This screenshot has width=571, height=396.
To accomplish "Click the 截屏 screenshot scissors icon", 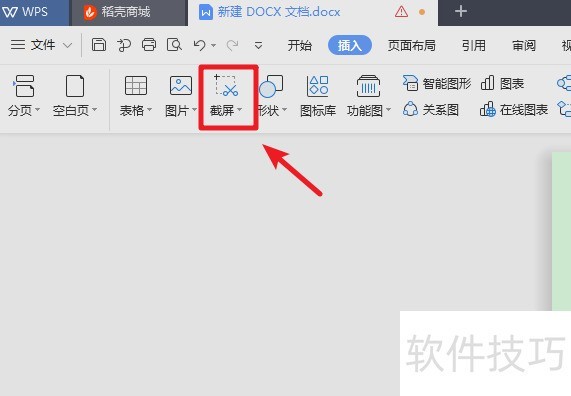I will [x=226, y=86].
